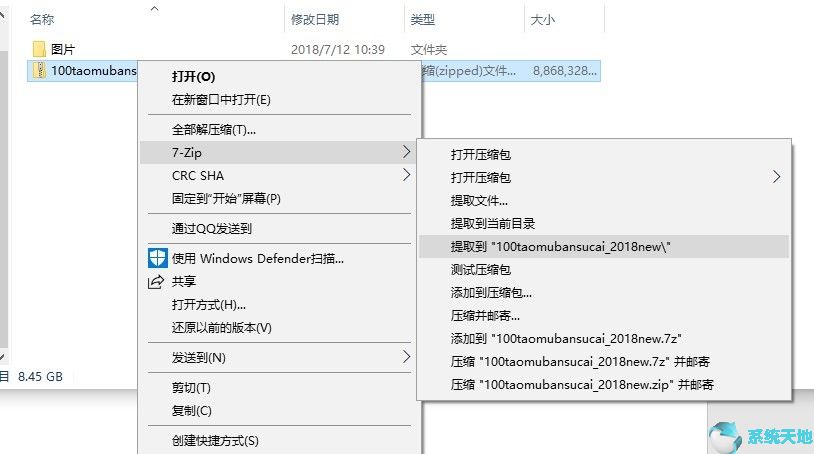Click the 图片 folder icon
This screenshot has height=454, width=814.
[39, 49]
